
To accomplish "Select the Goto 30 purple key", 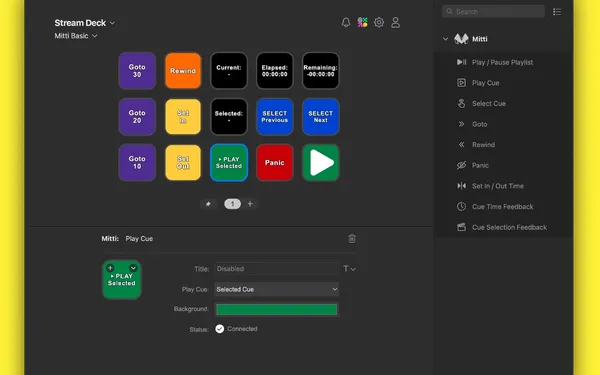I will click(137, 71).
